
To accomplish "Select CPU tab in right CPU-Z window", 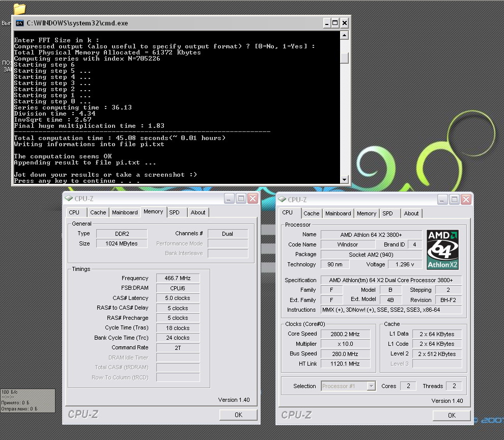I will (x=287, y=212).
